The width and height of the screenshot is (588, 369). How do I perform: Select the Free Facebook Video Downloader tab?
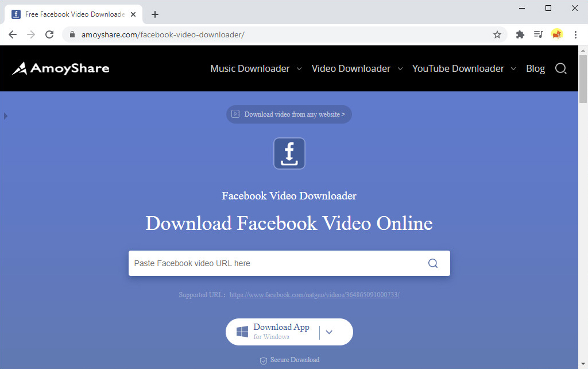click(x=73, y=14)
